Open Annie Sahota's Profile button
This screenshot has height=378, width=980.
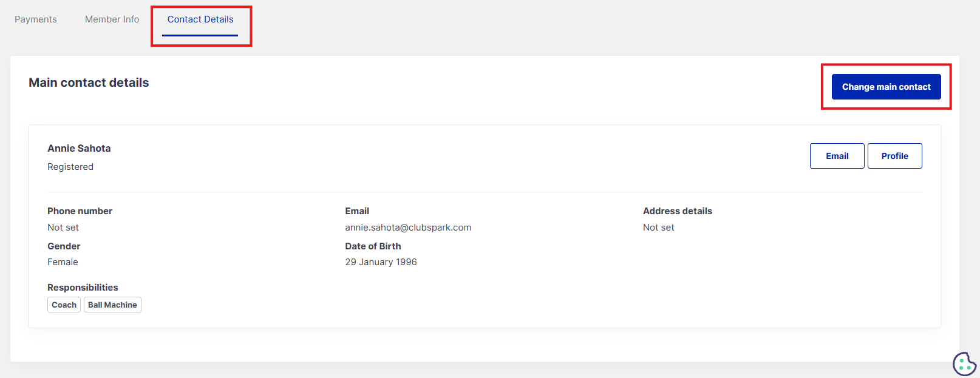click(x=894, y=156)
